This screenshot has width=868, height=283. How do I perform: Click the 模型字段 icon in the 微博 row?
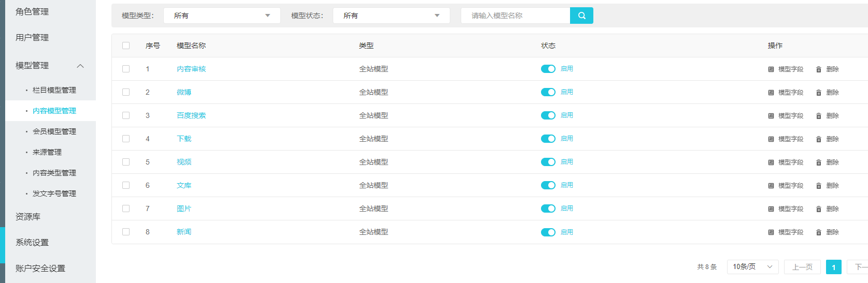pos(771,93)
